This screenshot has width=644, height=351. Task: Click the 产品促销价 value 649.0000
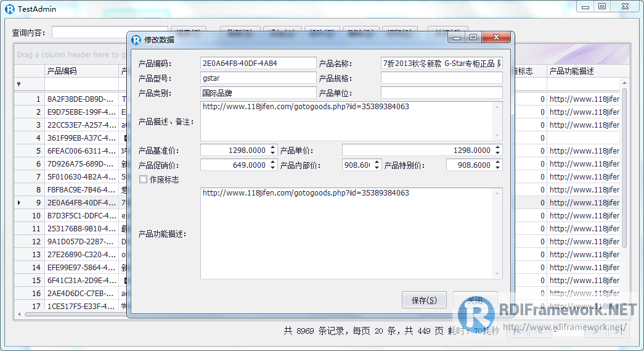coord(249,165)
